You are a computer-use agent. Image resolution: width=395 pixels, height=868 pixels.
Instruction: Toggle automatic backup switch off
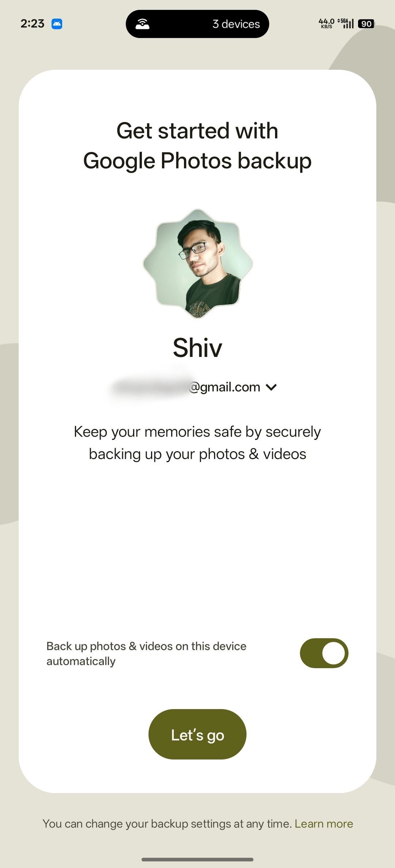[324, 653]
